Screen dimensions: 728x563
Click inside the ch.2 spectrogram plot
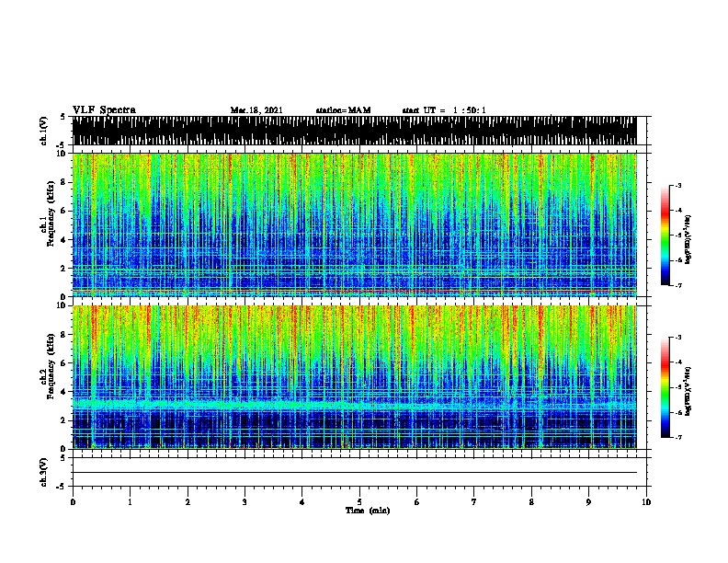pyautogui.click(x=354, y=377)
